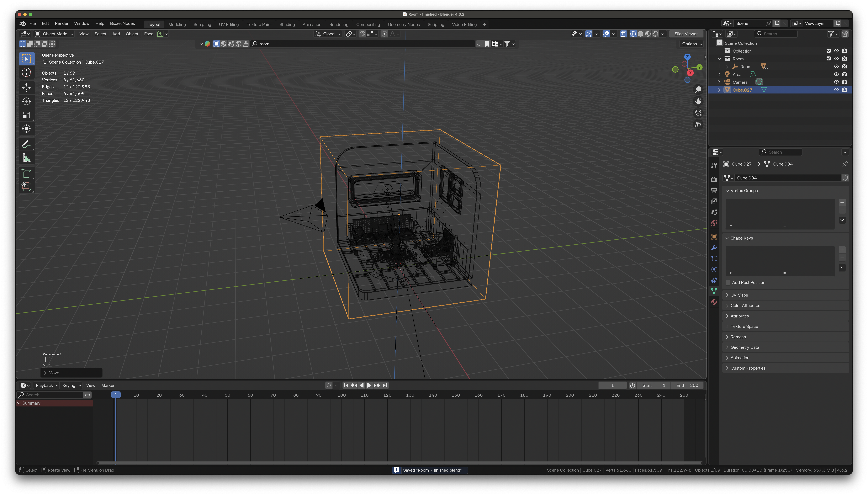Activate the Rotate tool
868x495 pixels.
pos(27,101)
